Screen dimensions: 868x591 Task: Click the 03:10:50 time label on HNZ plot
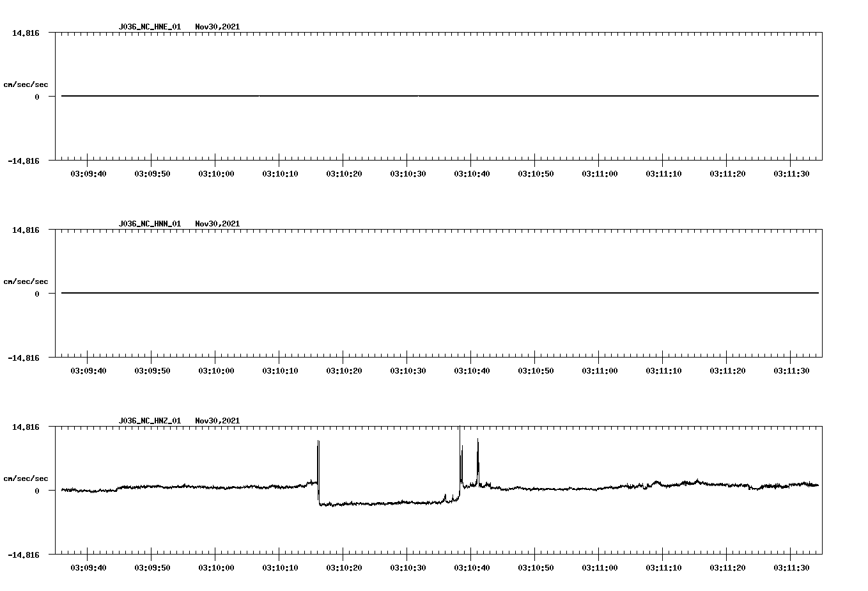point(536,568)
